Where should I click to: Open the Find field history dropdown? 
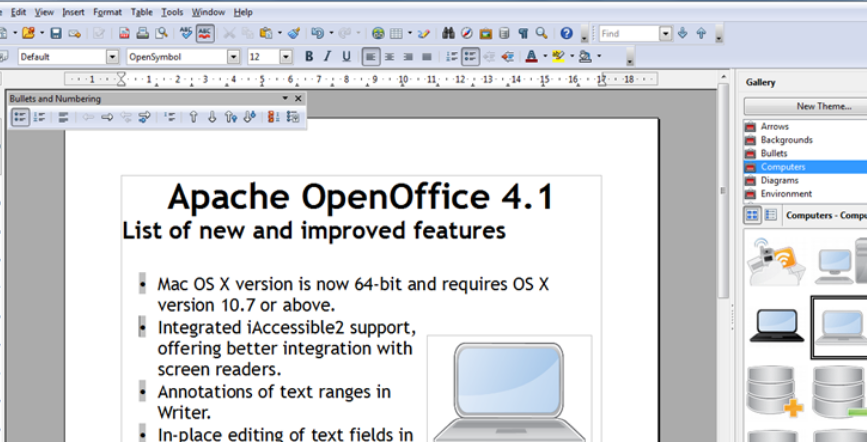(x=666, y=34)
